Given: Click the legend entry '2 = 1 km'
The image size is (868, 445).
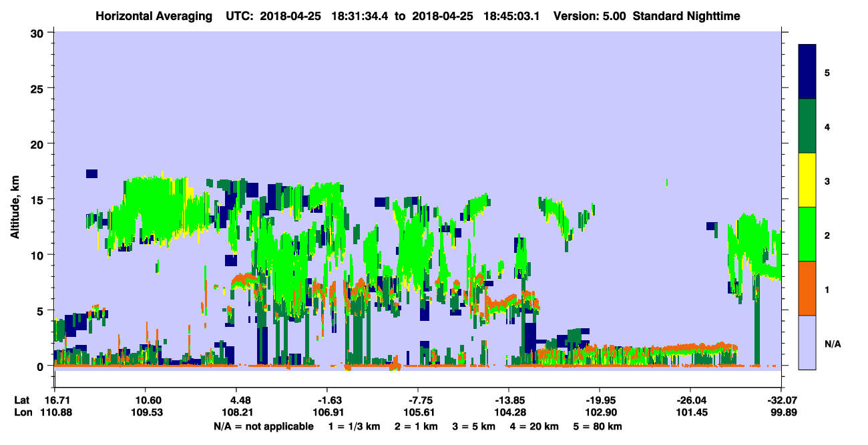Looking at the screenshot, I should (418, 426).
